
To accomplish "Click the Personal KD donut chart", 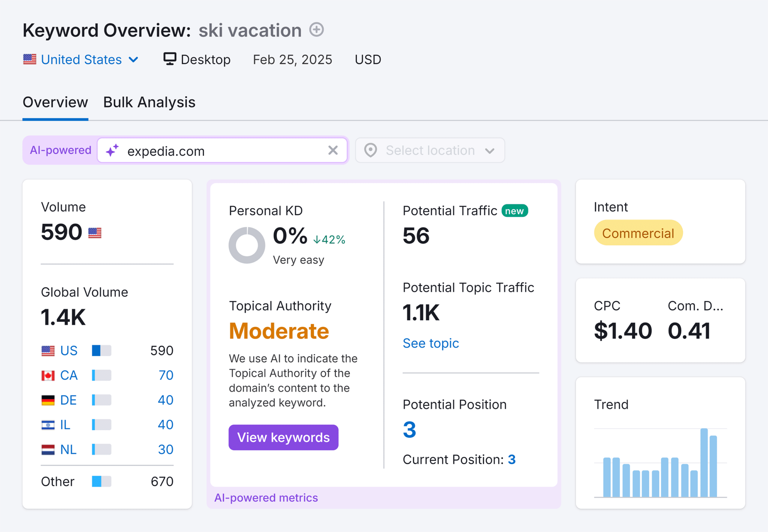I will click(x=247, y=245).
